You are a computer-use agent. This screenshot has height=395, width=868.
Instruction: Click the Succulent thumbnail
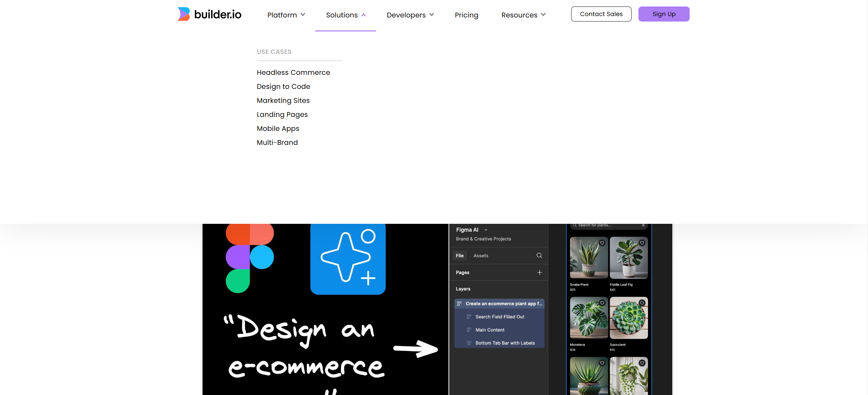[629, 318]
